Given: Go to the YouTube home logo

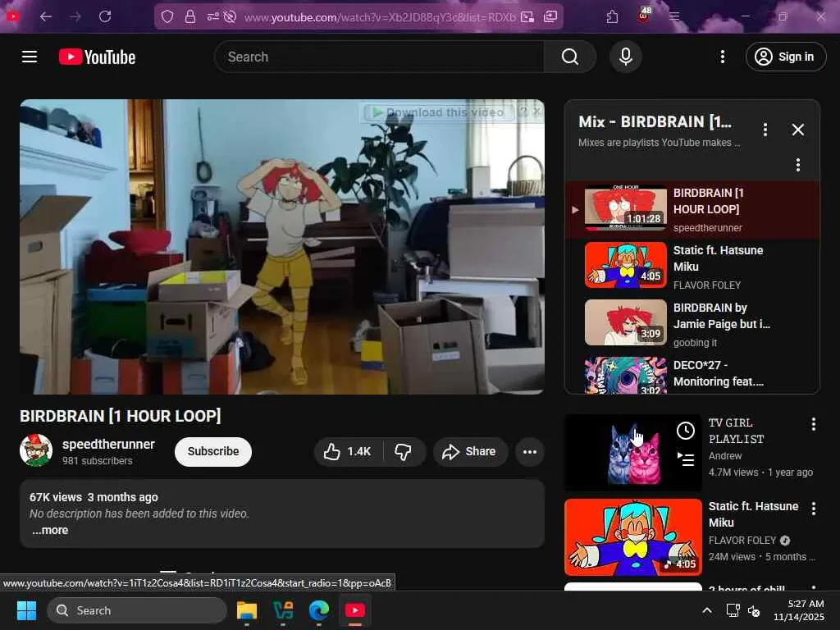Looking at the screenshot, I should pos(97,57).
